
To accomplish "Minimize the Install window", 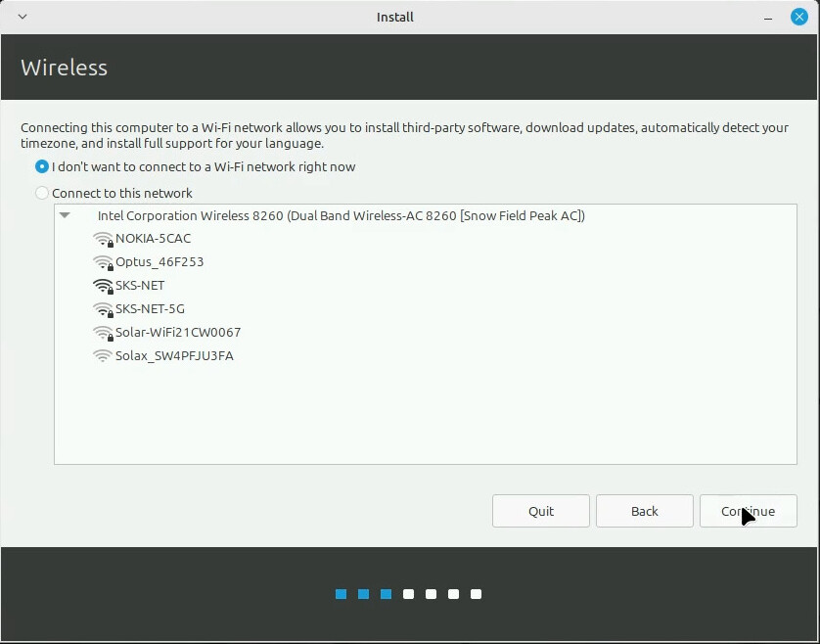I will pyautogui.click(x=770, y=17).
